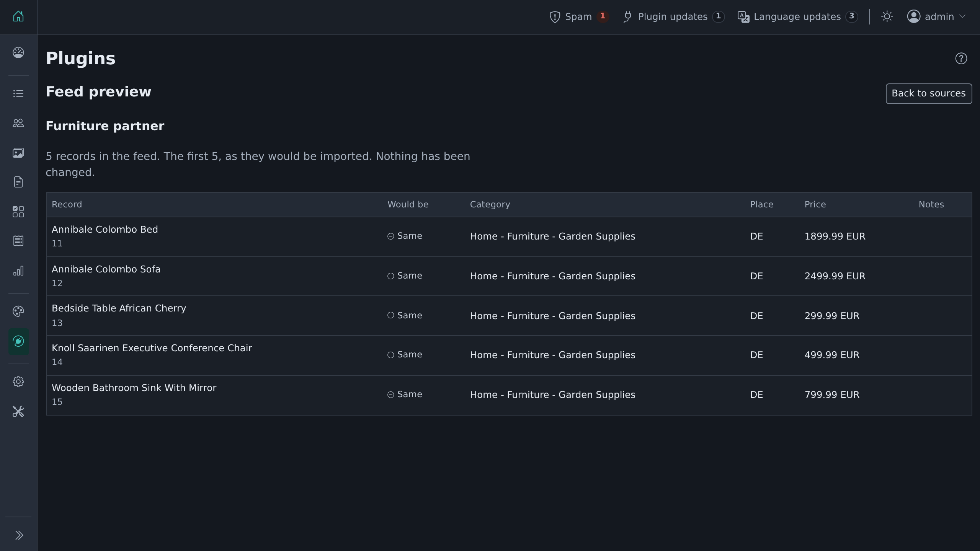Select the Bedside Table African Cherry record
Viewport: 980px width, 551px height.
click(x=119, y=308)
